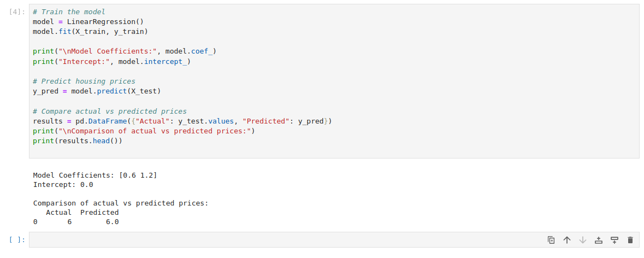Select the cell prompt labeled [4]

(17, 12)
